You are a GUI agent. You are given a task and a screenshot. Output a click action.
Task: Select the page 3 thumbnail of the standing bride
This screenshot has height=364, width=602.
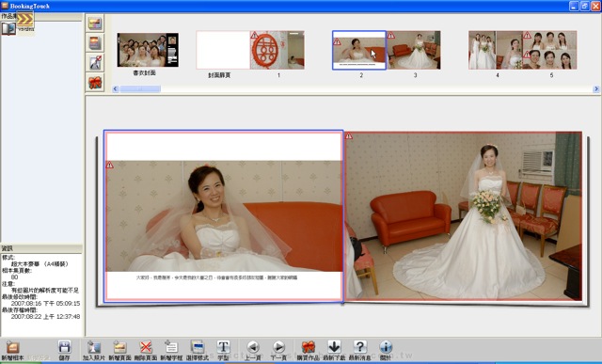click(414, 50)
